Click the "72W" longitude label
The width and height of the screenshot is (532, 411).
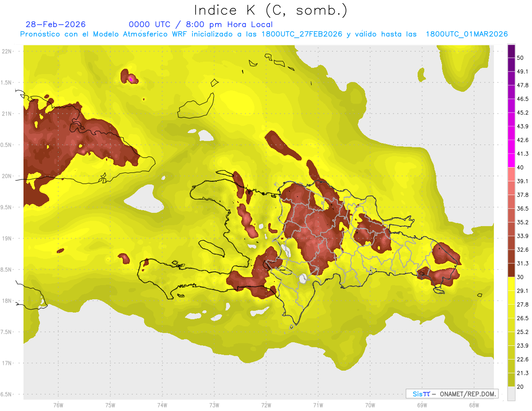[266, 405]
